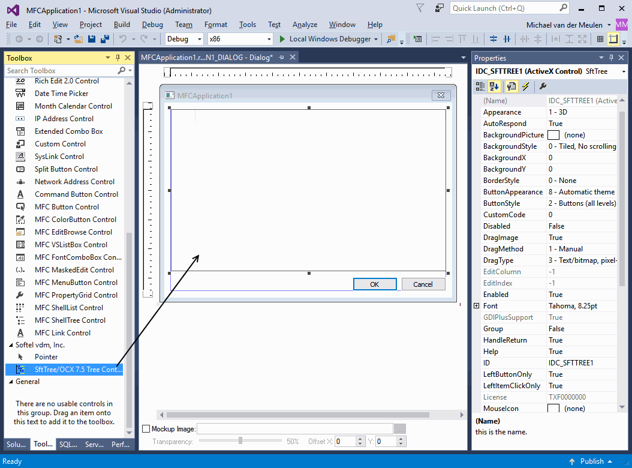This screenshot has height=468, width=632.
Task: Enable the Mockup Image checkbox
Action: pos(146,429)
